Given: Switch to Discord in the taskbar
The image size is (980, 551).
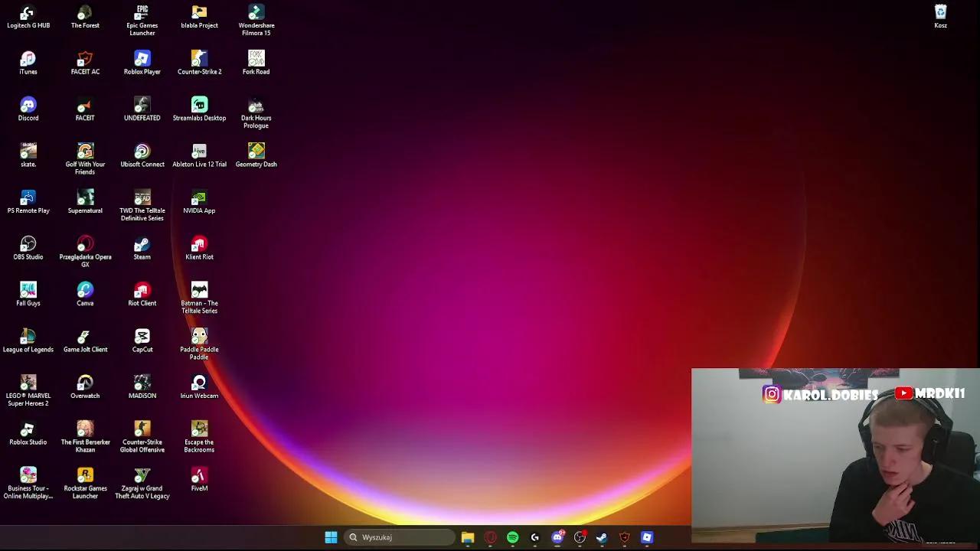Looking at the screenshot, I should click(x=557, y=537).
